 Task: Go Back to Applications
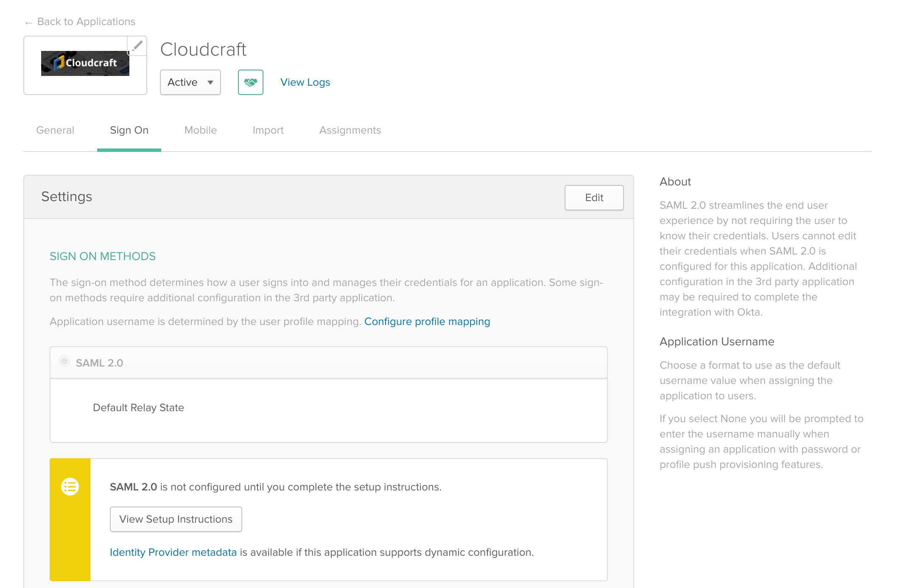80,22
